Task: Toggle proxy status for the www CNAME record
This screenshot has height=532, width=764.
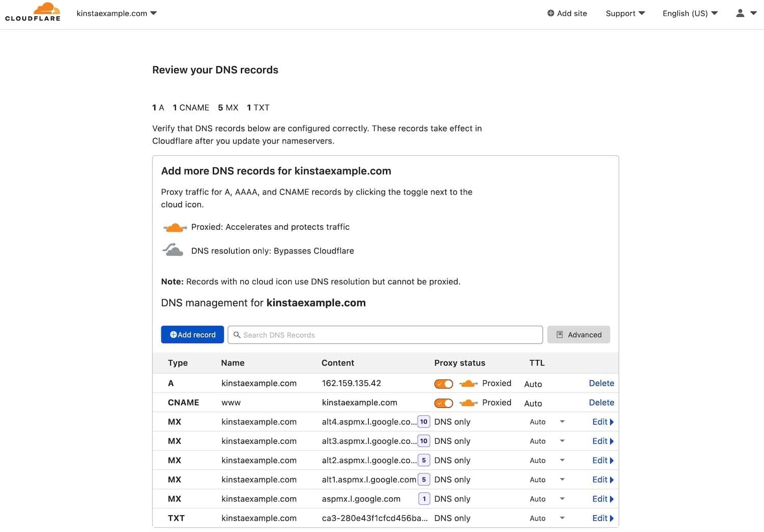Action: (x=443, y=403)
